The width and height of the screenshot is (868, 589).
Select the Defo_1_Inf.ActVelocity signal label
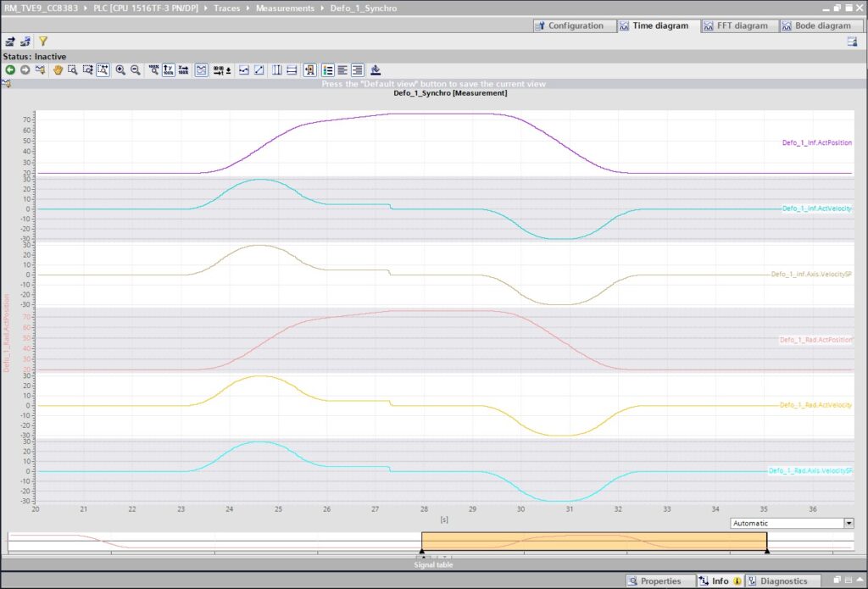pyautogui.click(x=816, y=208)
